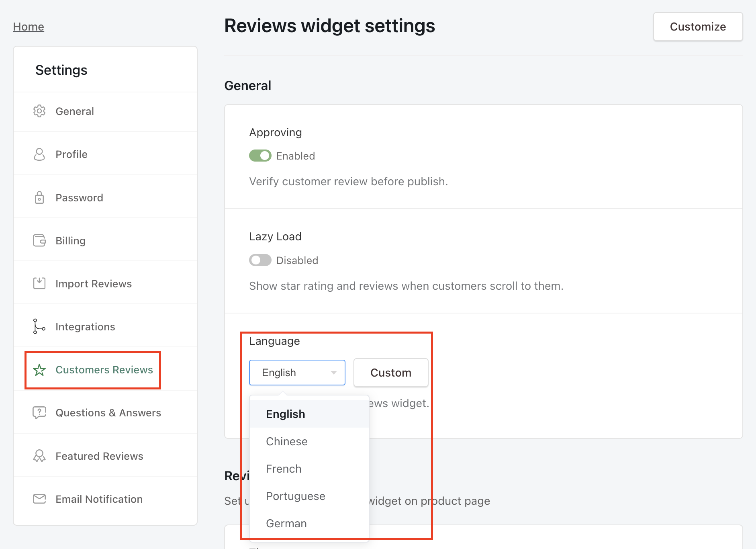Enable the Lazy Load toggle
The height and width of the screenshot is (549, 756).
point(260,260)
